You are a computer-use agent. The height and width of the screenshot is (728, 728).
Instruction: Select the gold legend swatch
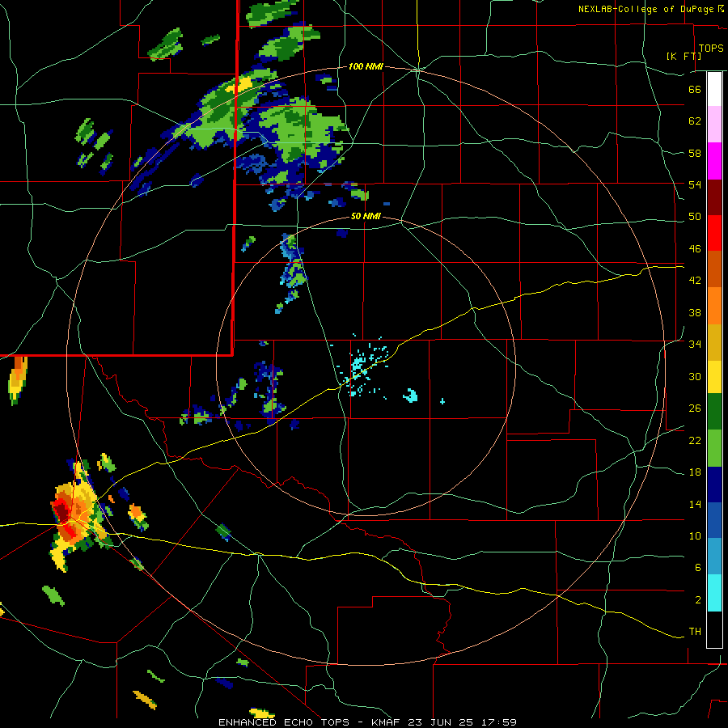(714, 342)
